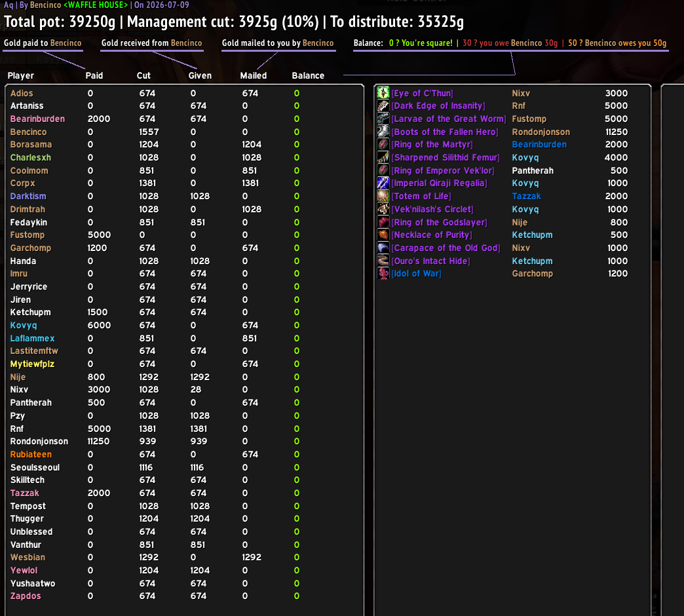Click the Given column header
This screenshot has width=684, height=616.
200,75
